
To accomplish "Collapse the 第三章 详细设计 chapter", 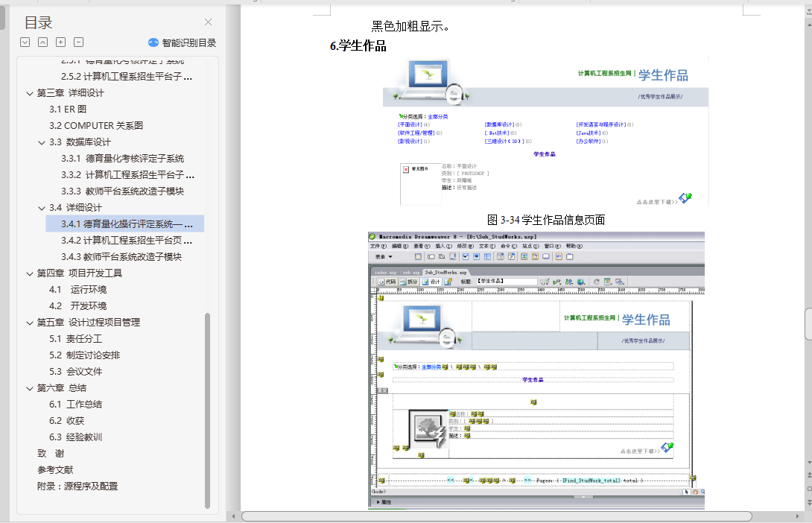I will [x=30, y=93].
